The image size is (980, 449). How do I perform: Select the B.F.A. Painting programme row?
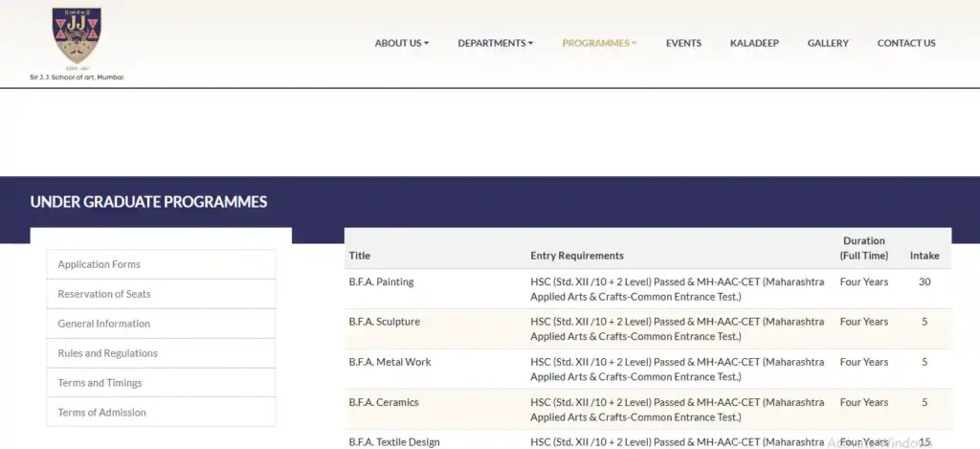pos(381,282)
